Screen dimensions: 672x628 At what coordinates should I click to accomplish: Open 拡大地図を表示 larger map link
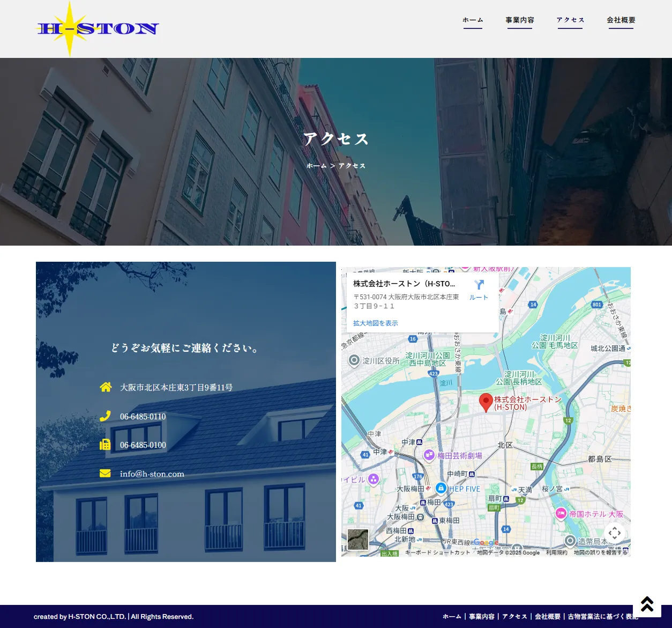[375, 323]
